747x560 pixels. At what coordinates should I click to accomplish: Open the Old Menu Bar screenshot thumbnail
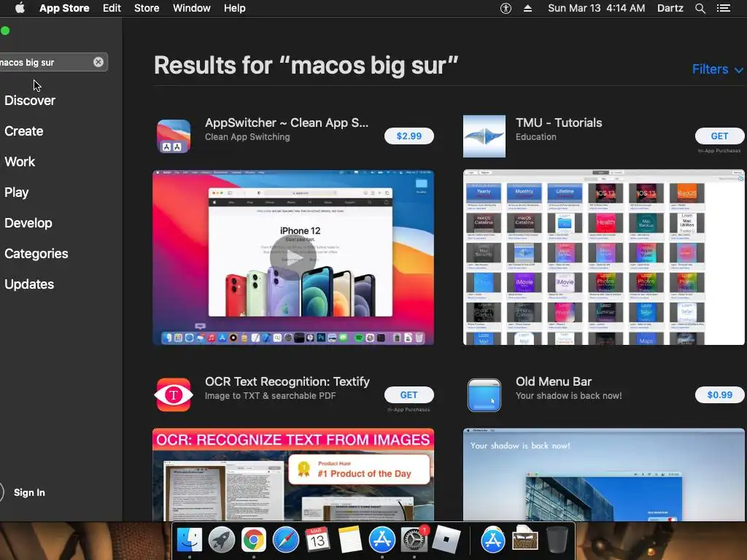pos(603,474)
